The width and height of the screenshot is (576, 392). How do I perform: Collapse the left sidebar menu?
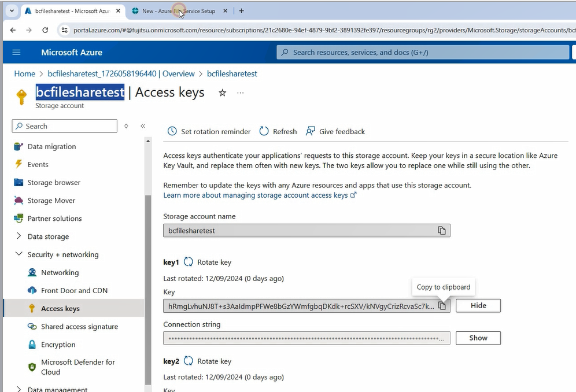pyautogui.click(x=143, y=126)
